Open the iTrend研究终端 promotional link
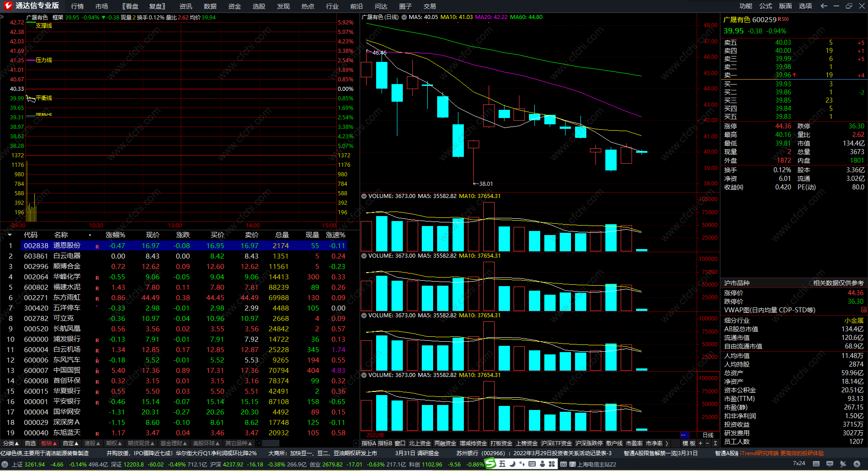The height and width of the screenshot is (471, 868). click(x=782, y=453)
